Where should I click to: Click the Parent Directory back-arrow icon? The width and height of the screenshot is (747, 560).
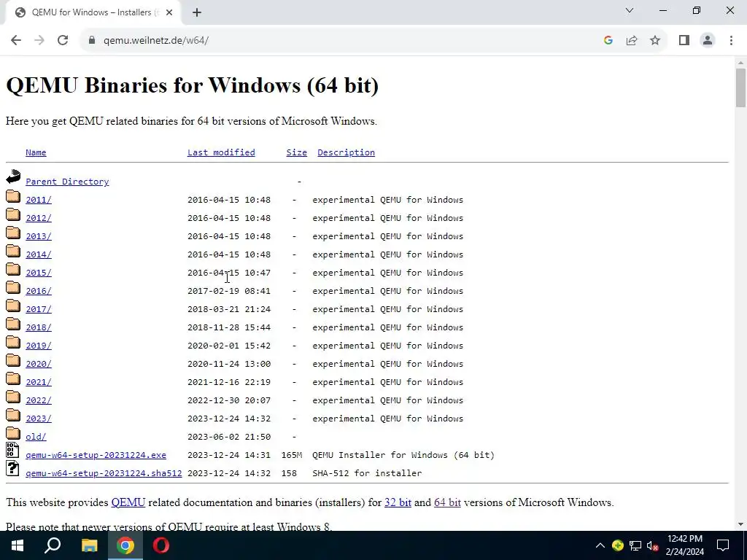pyautogui.click(x=13, y=176)
